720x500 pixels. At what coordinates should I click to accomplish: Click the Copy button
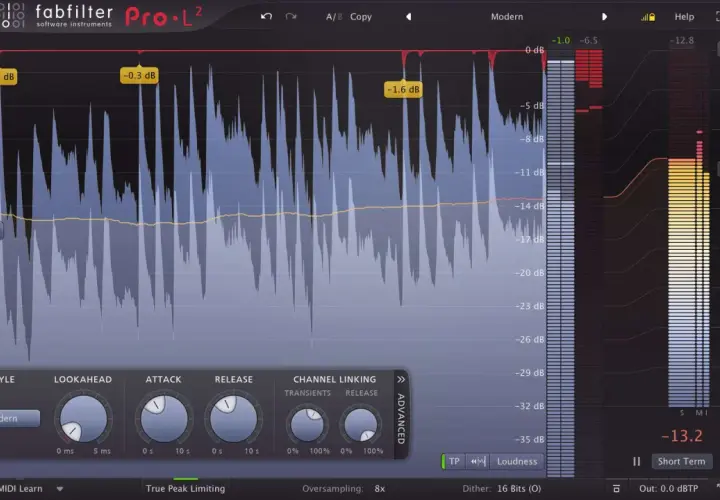tap(360, 17)
